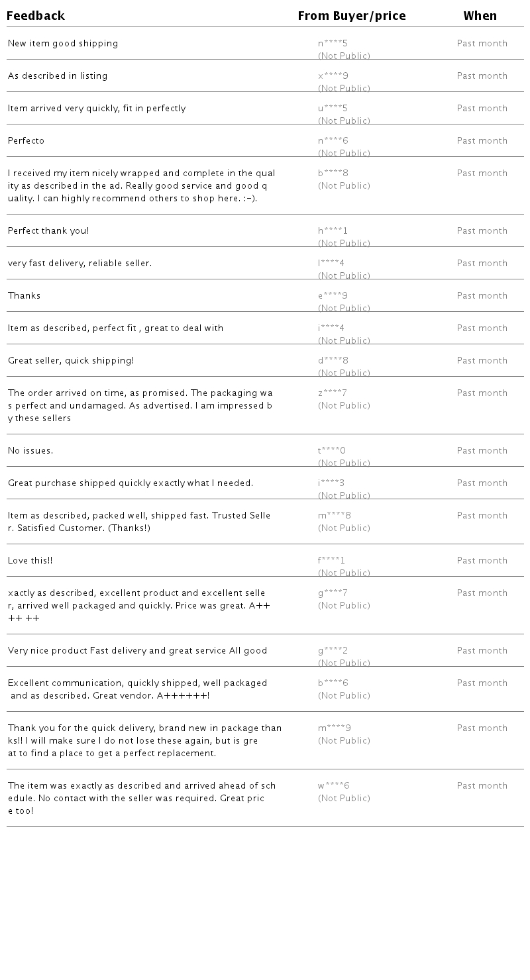Viewport: 530px width, 980px height.
Task: Click buyer g****2 username
Action: [333, 651]
